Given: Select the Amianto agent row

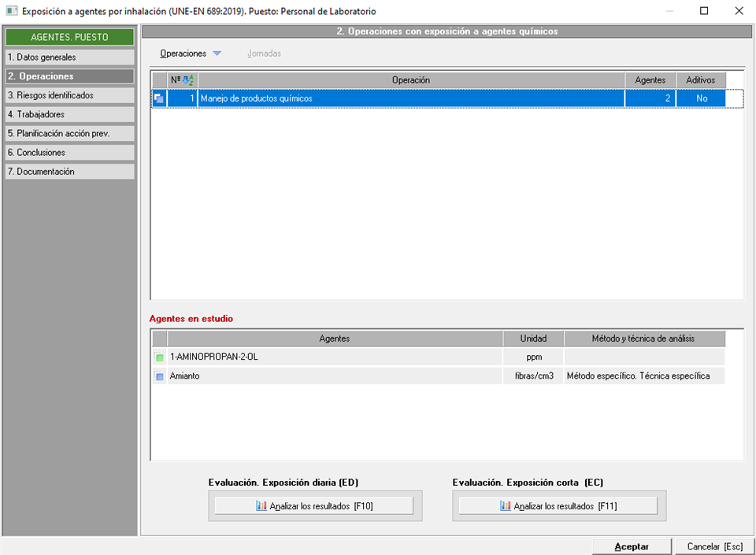Looking at the screenshot, I should 335,376.
